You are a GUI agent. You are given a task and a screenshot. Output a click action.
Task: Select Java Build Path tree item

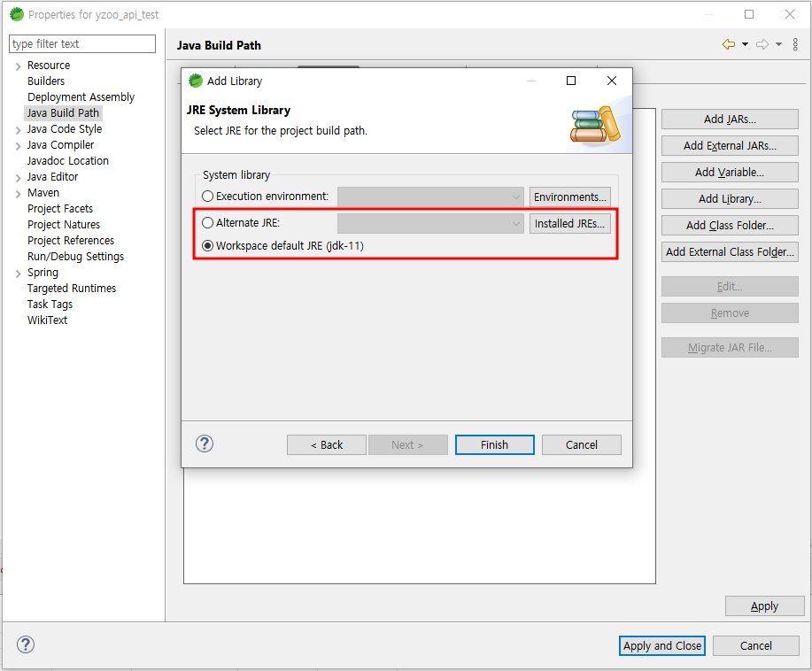63,113
